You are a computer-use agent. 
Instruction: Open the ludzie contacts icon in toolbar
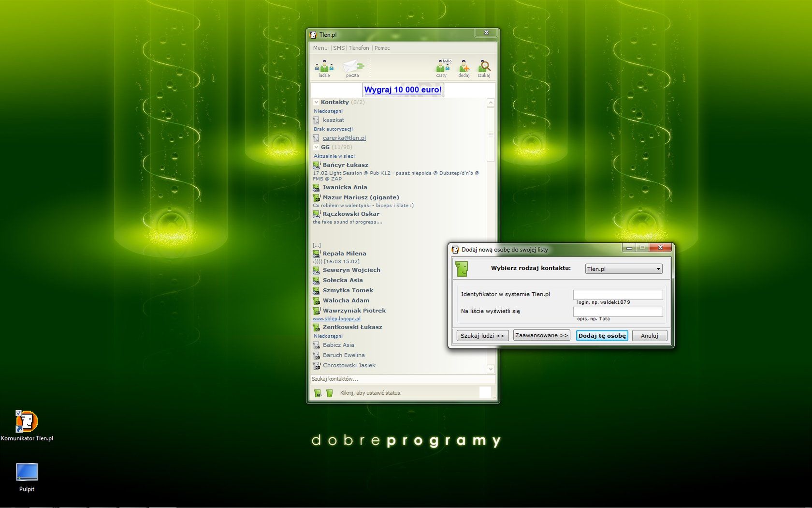click(x=324, y=68)
